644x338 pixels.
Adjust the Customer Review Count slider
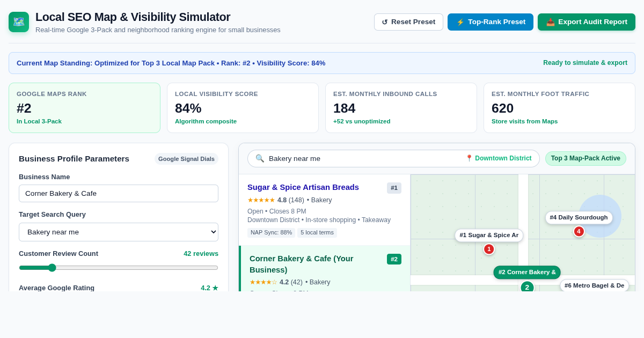[x=119, y=268]
